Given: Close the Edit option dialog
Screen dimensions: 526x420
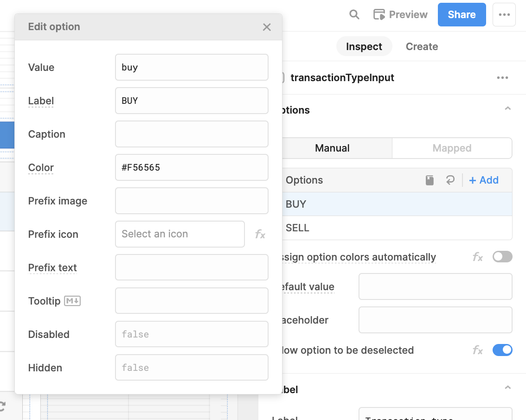Looking at the screenshot, I should tap(267, 27).
